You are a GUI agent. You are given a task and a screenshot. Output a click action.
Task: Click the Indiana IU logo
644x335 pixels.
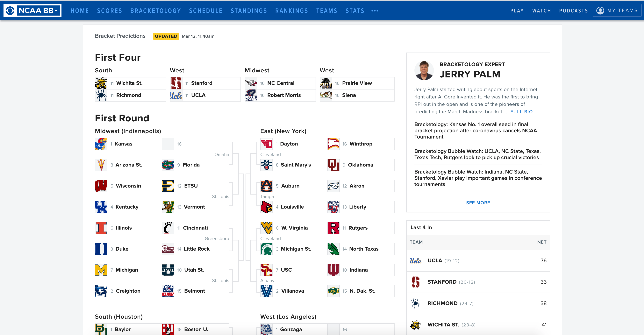[333, 270]
